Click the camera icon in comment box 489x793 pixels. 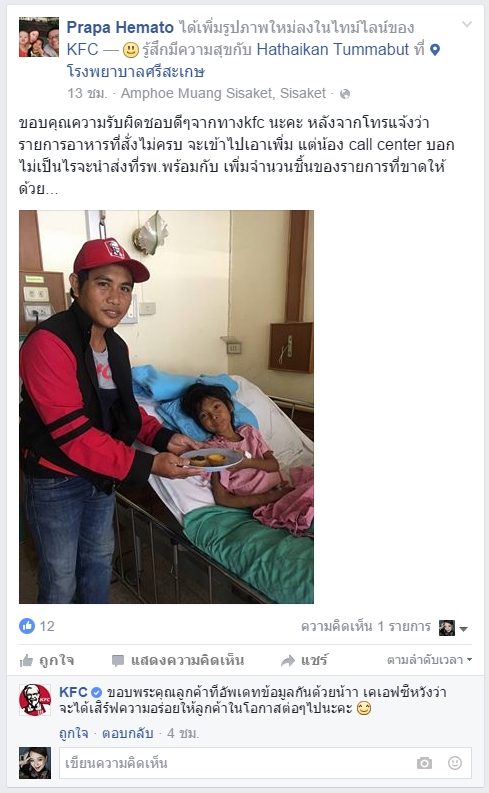424,763
